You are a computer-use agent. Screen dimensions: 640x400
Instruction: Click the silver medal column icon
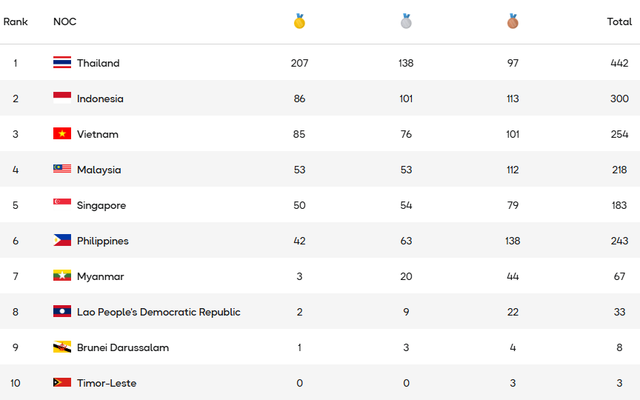click(x=406, y=20)
